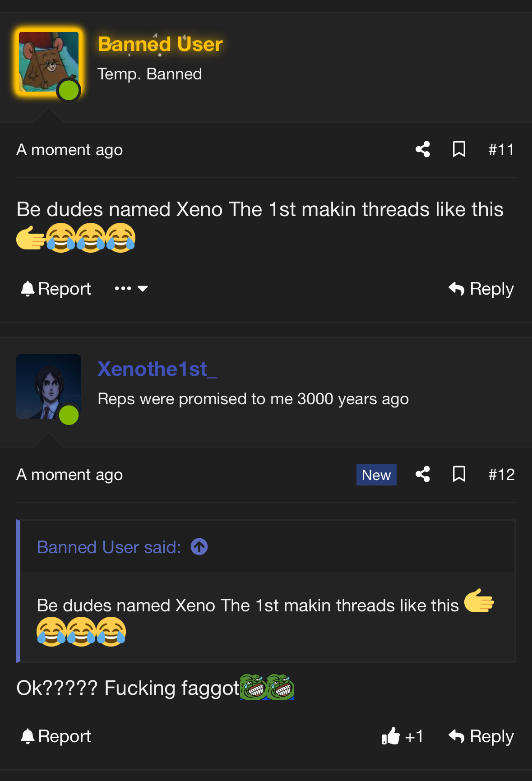Click share icon on post #11

point(423,149)
